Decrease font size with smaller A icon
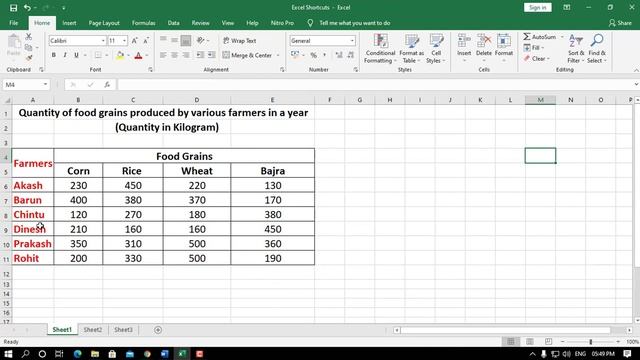 point(146,40)
